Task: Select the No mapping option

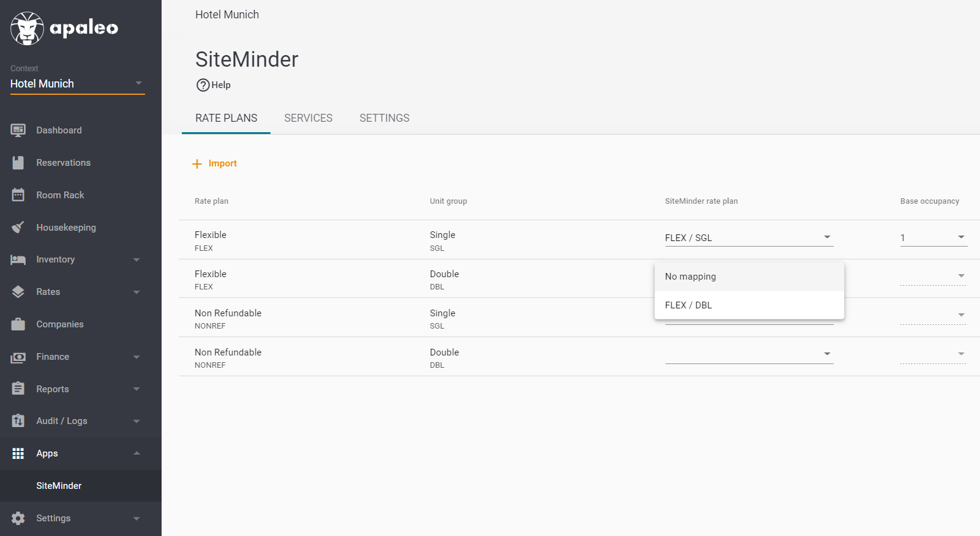Action: pyautogui.click(x=749, y=277)
